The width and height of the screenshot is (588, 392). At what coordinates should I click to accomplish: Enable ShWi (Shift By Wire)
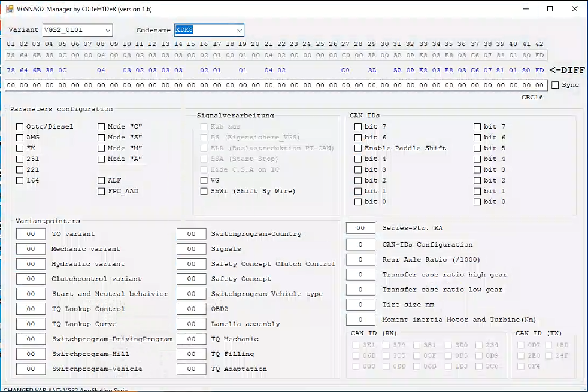(204, 192)
